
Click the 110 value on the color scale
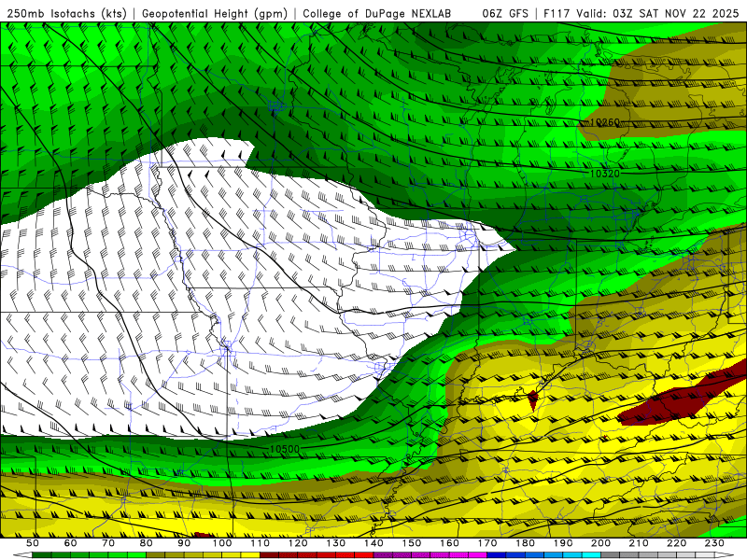coord(260,543)
